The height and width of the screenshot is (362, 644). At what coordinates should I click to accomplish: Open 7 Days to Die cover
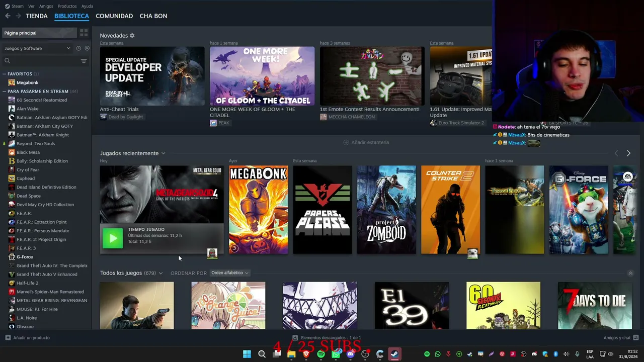pyautogui.click(x=595, y=306)
